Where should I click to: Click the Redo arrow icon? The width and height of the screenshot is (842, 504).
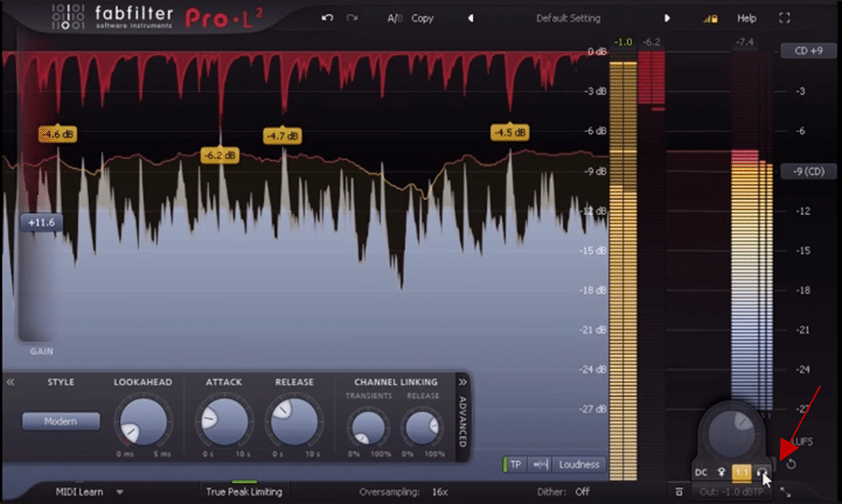coord(353,18)
